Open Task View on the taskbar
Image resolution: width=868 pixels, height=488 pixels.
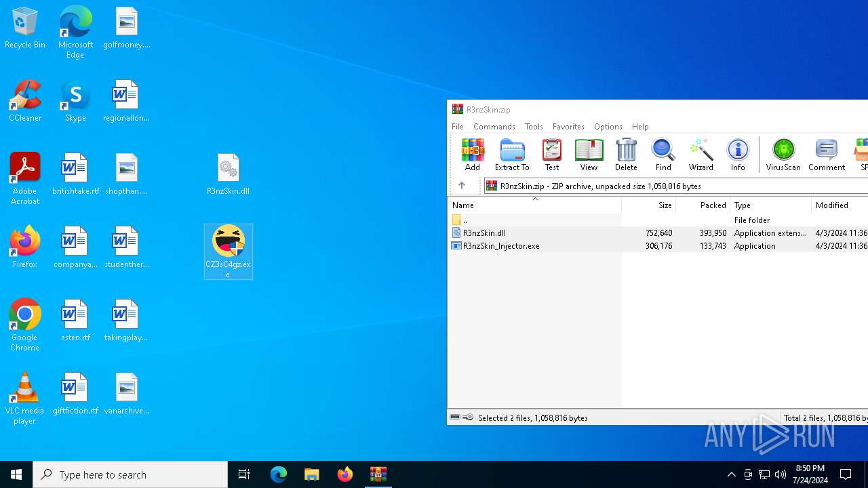click(244, 474)
